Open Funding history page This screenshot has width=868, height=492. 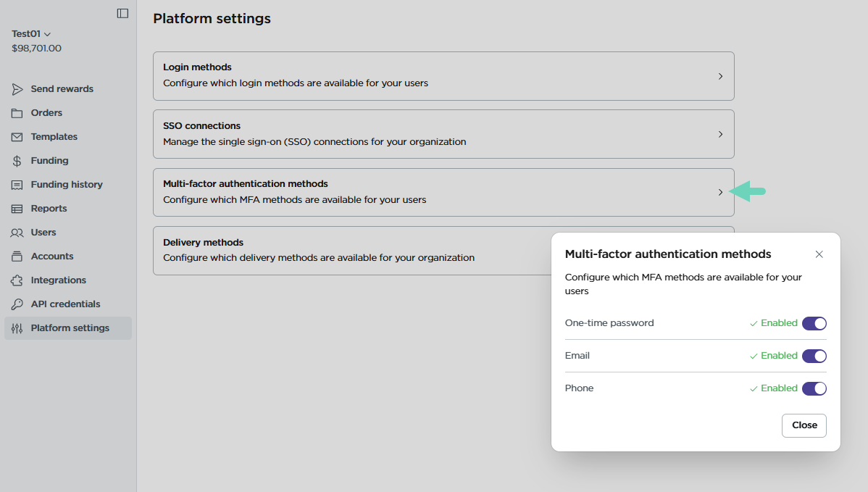68,185
